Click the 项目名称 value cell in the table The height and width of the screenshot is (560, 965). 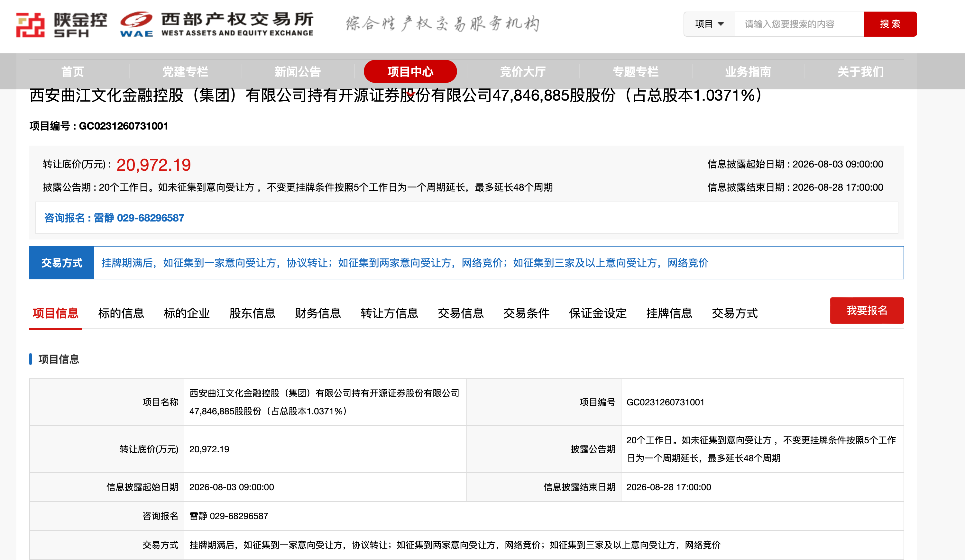pos(325,402)
